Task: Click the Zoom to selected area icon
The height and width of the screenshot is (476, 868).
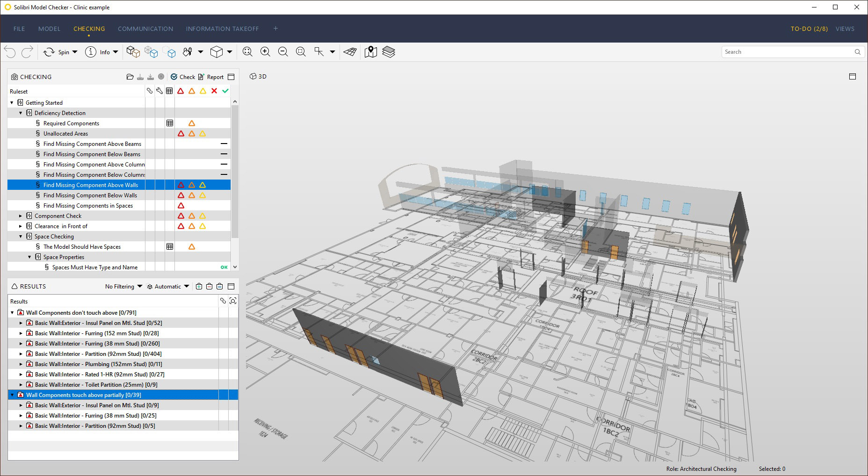Action: click(301, 52)
